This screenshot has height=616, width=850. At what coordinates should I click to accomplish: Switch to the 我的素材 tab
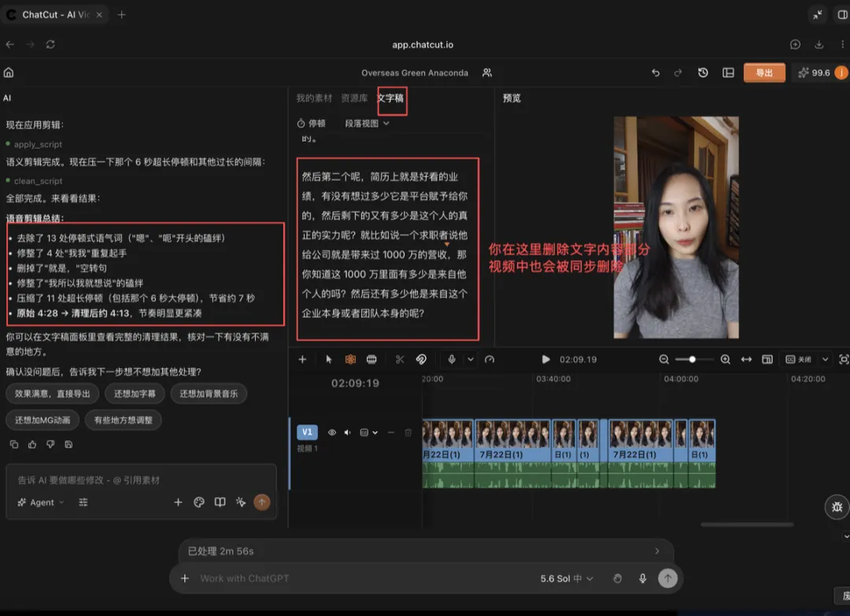[x=314, y=98]
